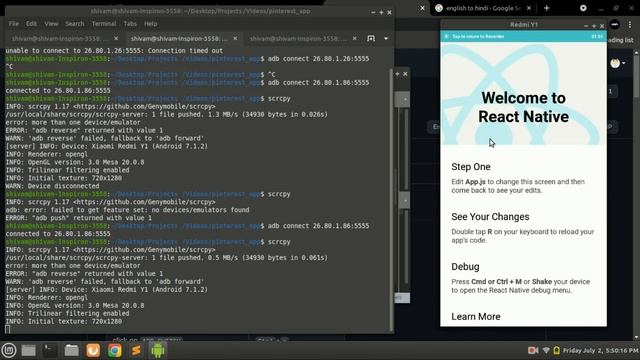Click the 'Learn More' heading
This screenshot has height=360, width=640.
(476, 317)
